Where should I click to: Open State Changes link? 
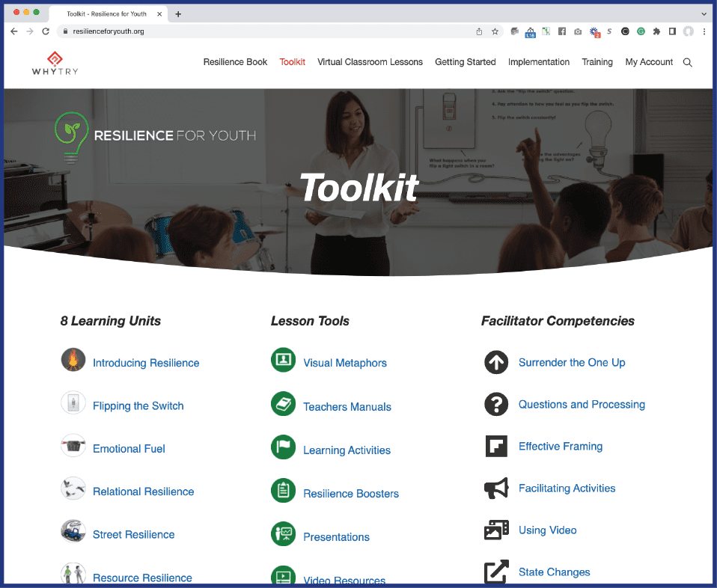coord(554,572)
